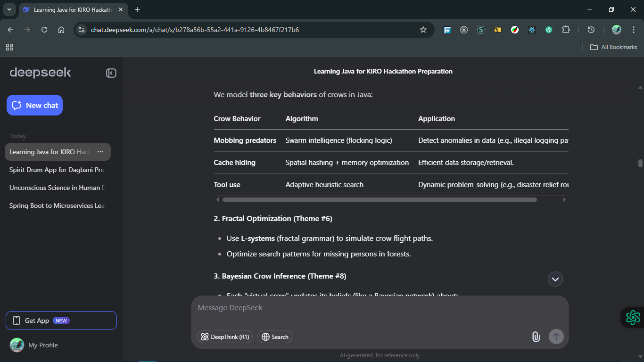
Task: Click 'Mobbing predators' table cell
Action: 245,140
